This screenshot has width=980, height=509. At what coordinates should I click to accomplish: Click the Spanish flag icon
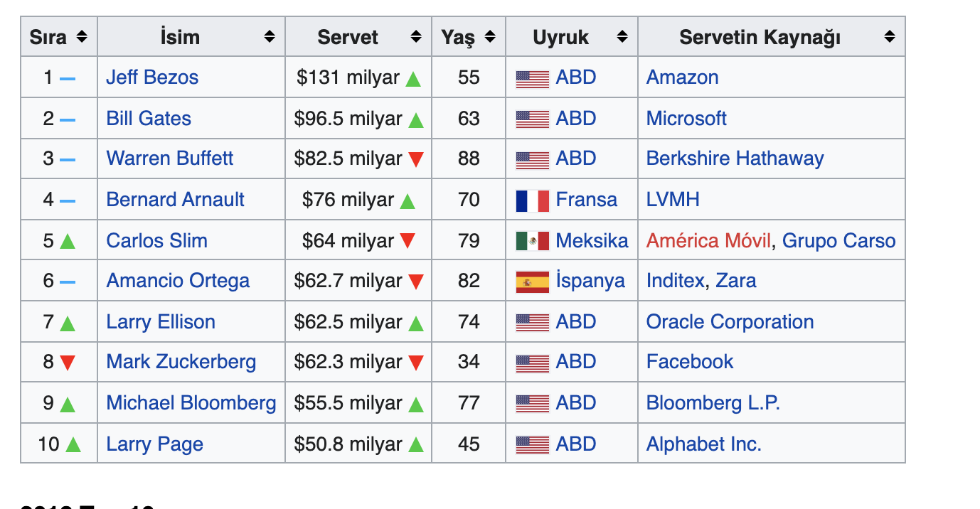[x=532, y=282]
